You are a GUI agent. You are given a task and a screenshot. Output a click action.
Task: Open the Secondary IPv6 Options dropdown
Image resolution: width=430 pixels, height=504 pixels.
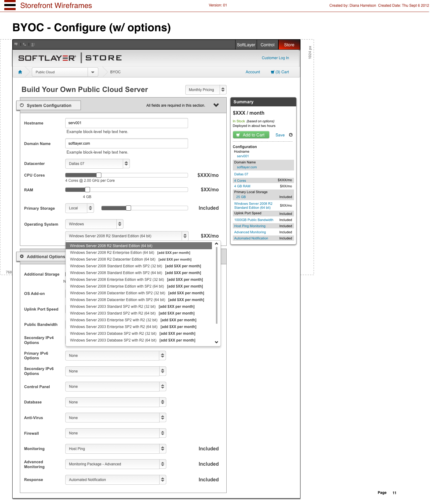click(x=115, y=371)
